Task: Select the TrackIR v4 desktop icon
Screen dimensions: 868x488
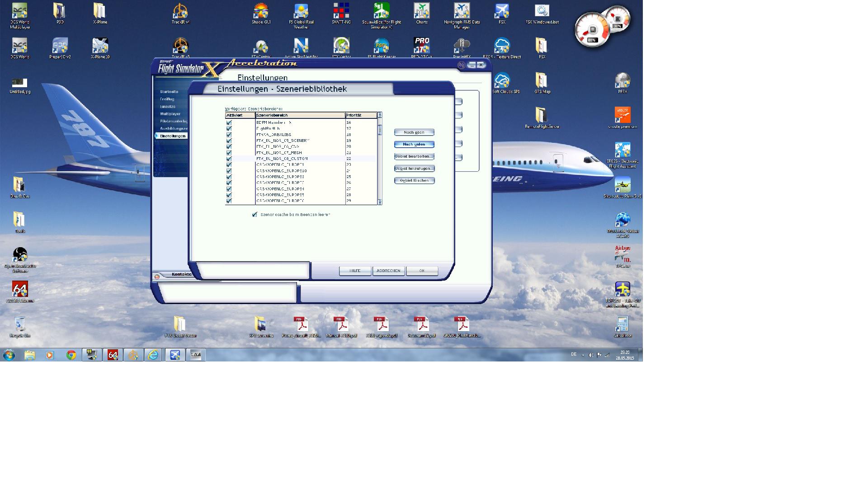Action: click(180, 13)
